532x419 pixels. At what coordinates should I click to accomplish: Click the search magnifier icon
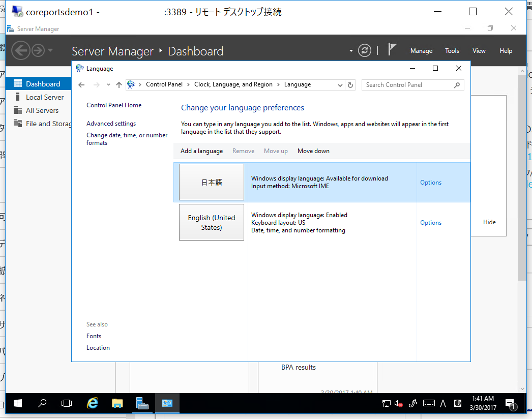tap(457, 85)
